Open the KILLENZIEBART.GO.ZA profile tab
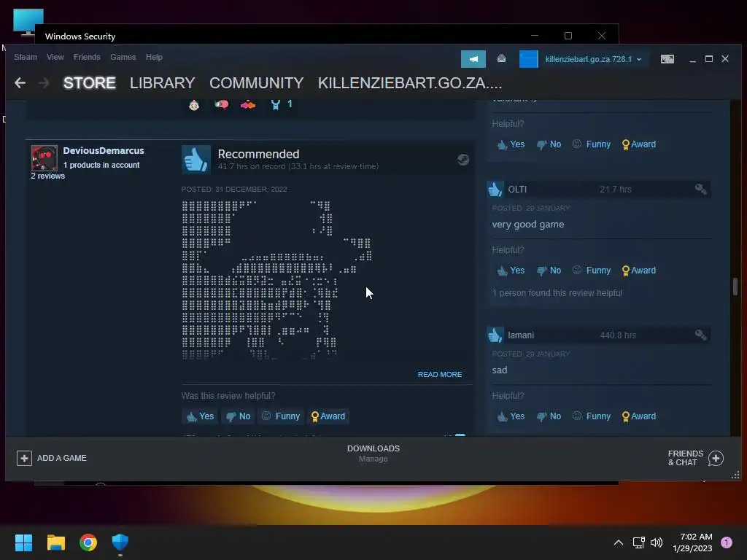The height and width of the screenshot is (560, 747). tap(410, 83)
